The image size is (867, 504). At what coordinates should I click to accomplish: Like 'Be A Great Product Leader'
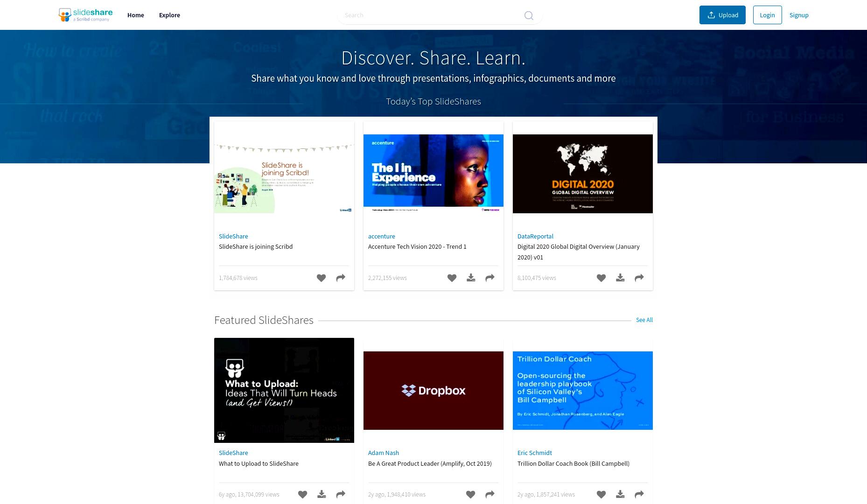(x=470, y=494)
